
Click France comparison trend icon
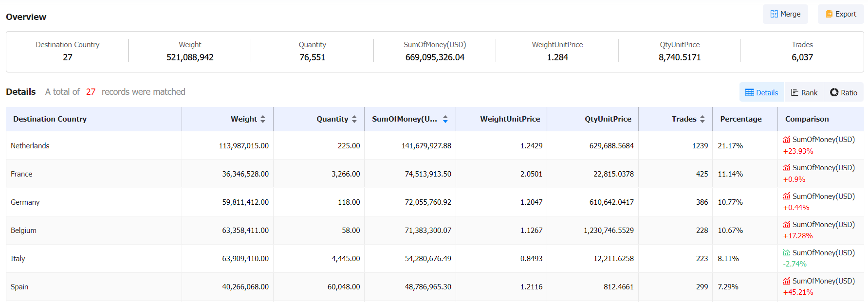(786, 168)
